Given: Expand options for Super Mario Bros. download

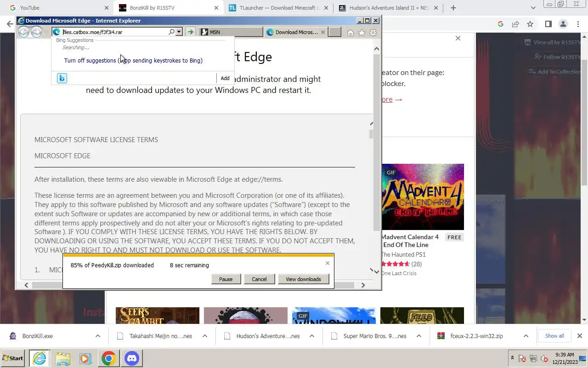Looking at the screenshot, I should tap(419, 336).
